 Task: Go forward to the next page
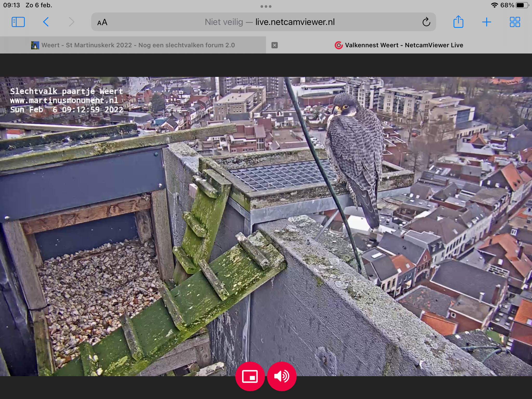pyautogui.click(x=71, y=22)
